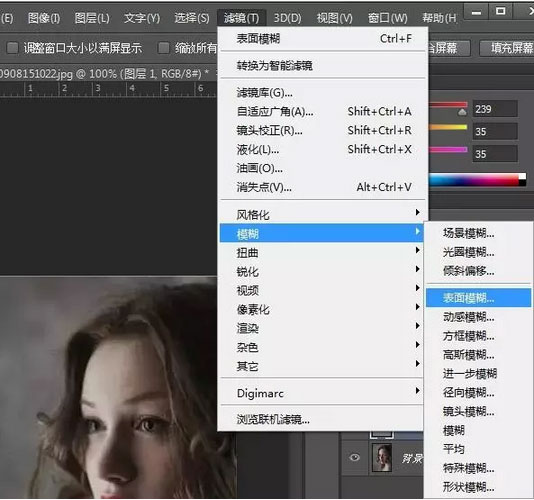Image resolution: width=534 pixels, height=500 pixels.
Task: Click the white swatch at ramp end
Action: click(x=522, y=176)
